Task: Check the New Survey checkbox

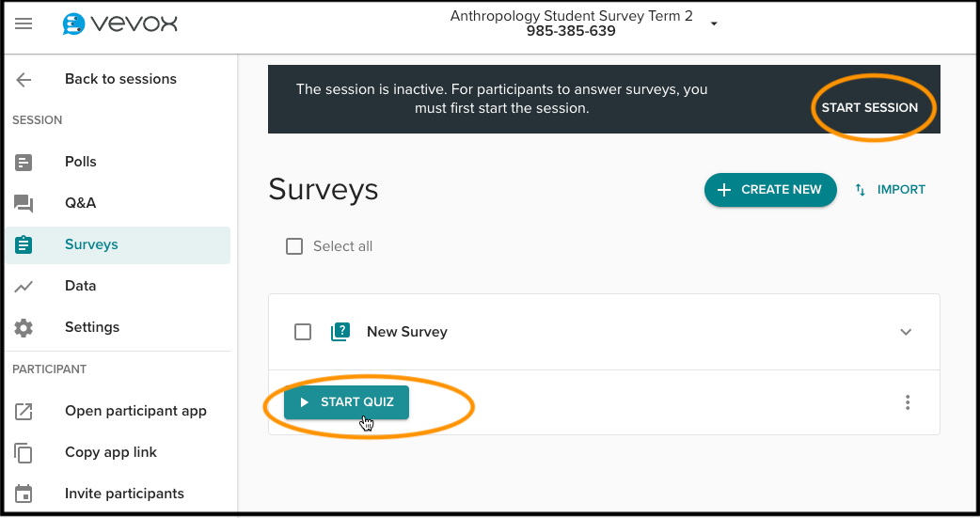Action: click(303, 332)
